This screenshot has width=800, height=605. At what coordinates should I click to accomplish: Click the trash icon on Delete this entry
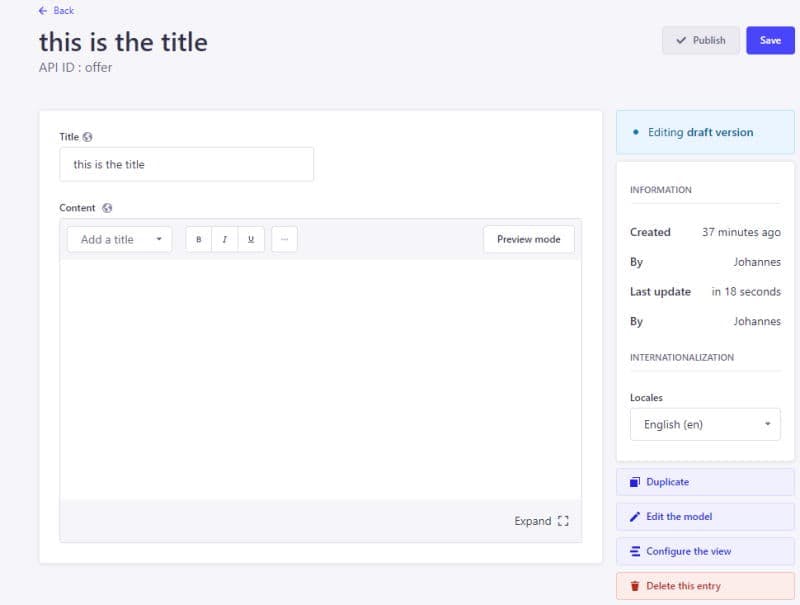(637, 585)
